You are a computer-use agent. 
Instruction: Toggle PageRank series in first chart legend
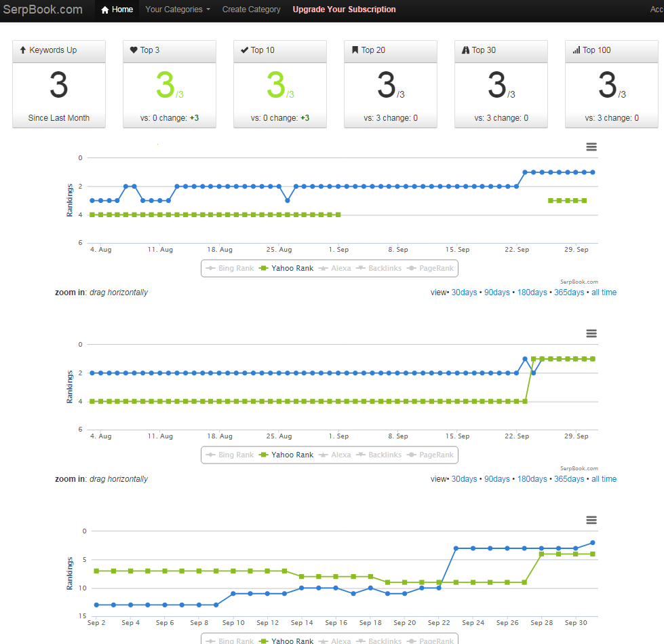pos(430,268)
